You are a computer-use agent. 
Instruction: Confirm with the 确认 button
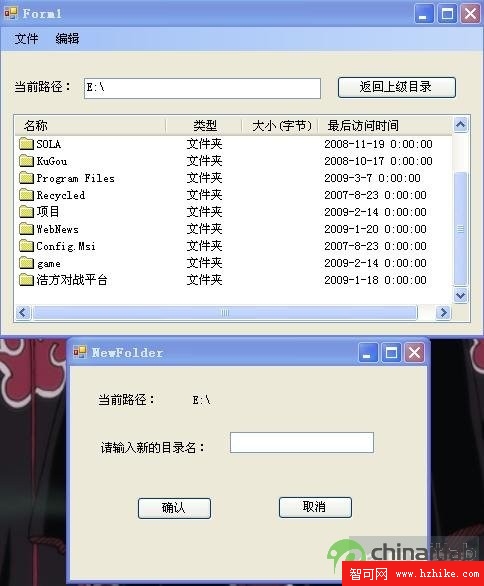coord(174,508)
